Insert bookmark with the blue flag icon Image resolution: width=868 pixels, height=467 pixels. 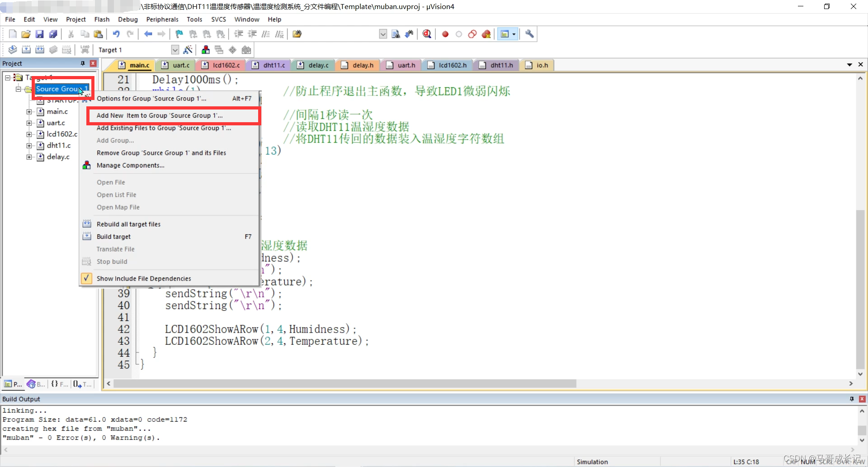pyautogui.click(x=179, y=34)
